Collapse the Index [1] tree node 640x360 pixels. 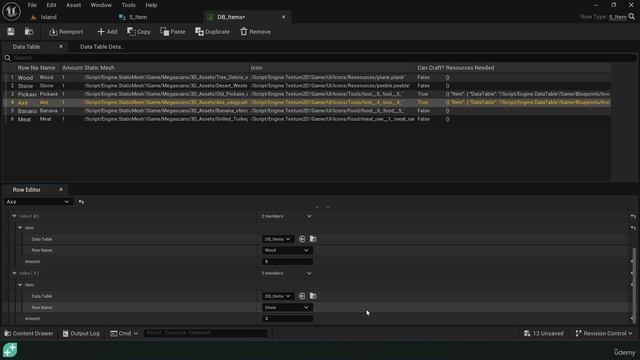[x=14, y=273]
